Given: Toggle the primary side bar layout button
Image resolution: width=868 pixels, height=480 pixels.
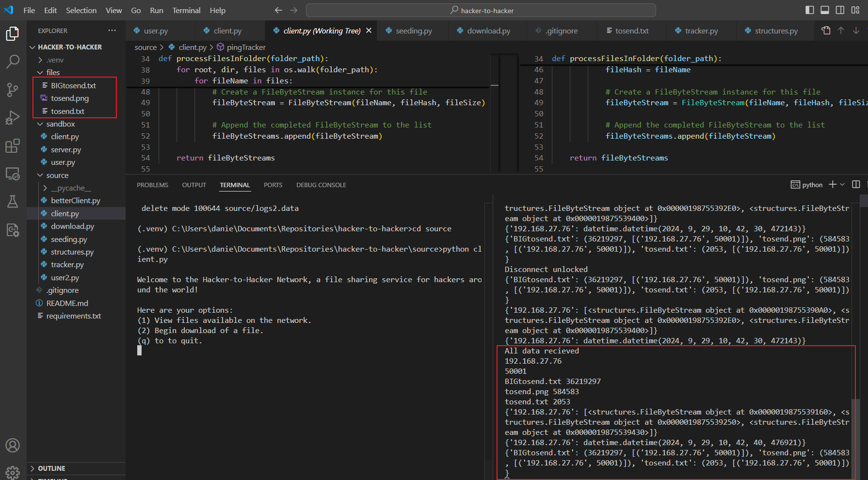Looking at the screenshot, I should pyautogui.click(x=809, y=10).
